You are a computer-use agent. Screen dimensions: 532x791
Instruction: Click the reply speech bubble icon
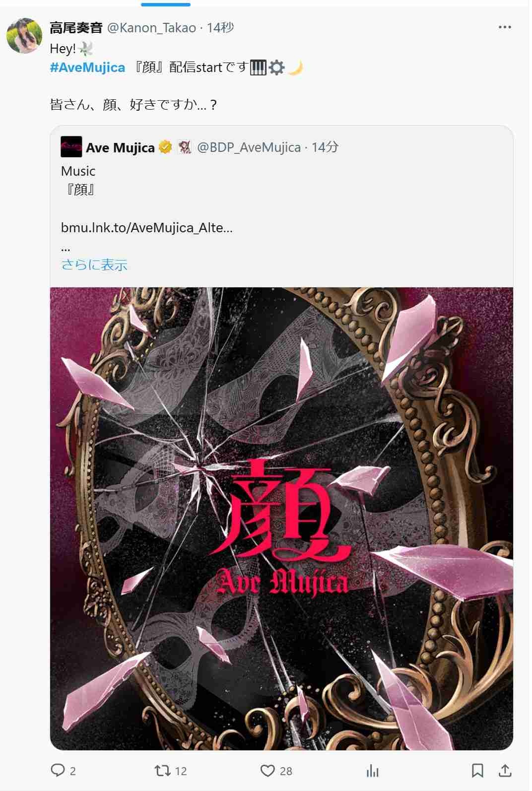(58, 770)
